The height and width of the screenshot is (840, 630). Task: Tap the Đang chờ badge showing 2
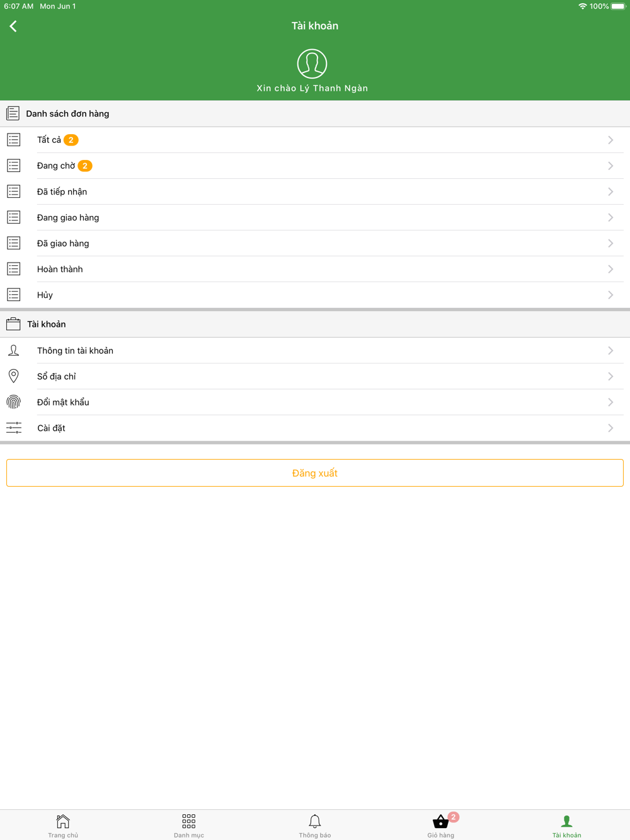[x=85, y=166]
